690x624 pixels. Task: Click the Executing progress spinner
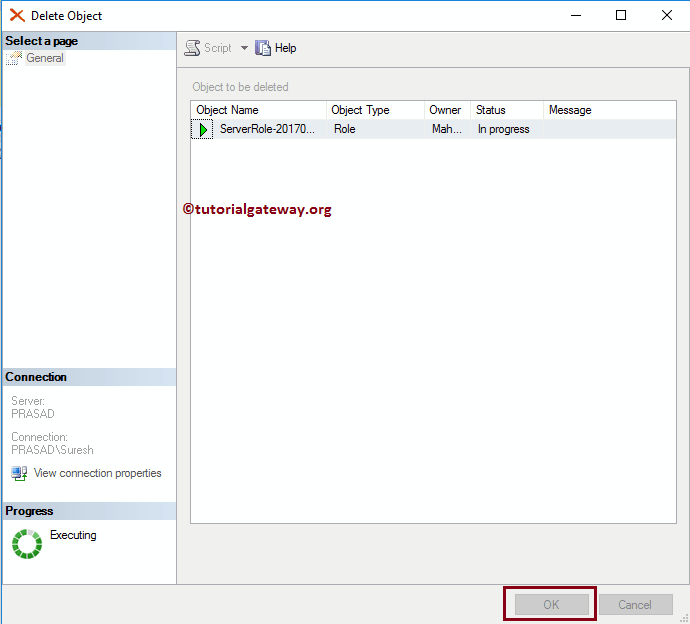point(27,544)
